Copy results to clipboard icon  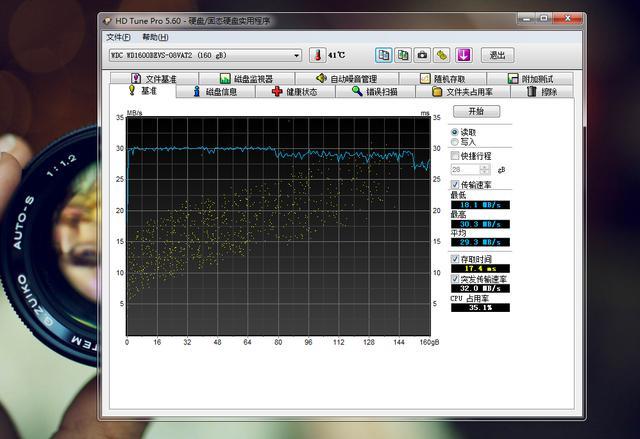[384, 55]
